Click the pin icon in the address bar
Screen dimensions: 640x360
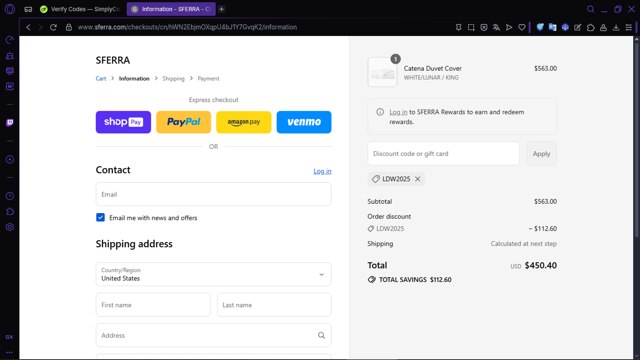(458, 27)
